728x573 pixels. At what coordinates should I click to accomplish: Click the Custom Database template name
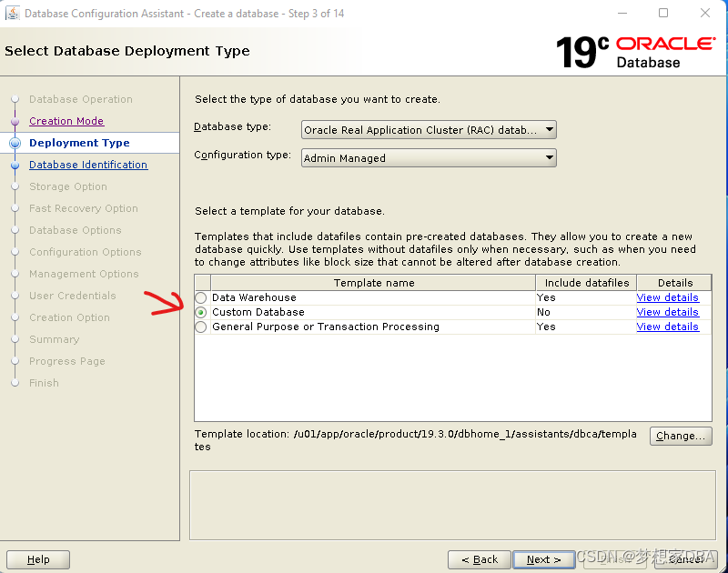click(x=258, y=312)
